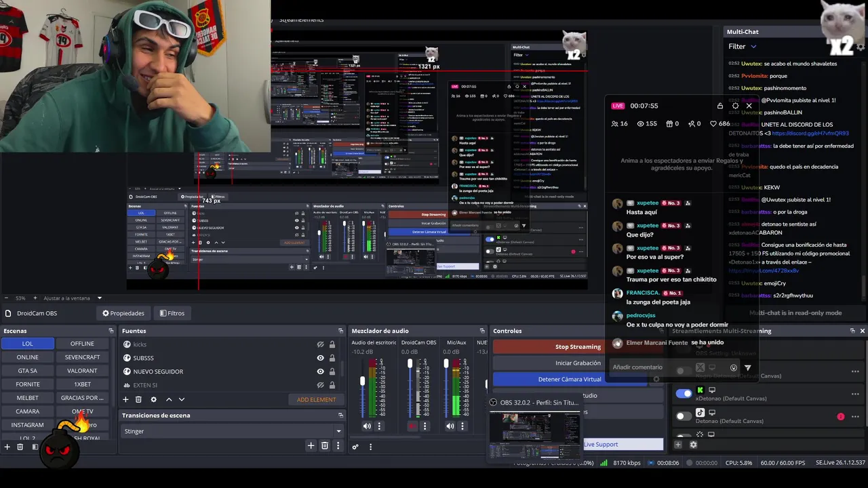Undock the Mezclador de audio panel
The image size is (868, 488).
[482, 331]
